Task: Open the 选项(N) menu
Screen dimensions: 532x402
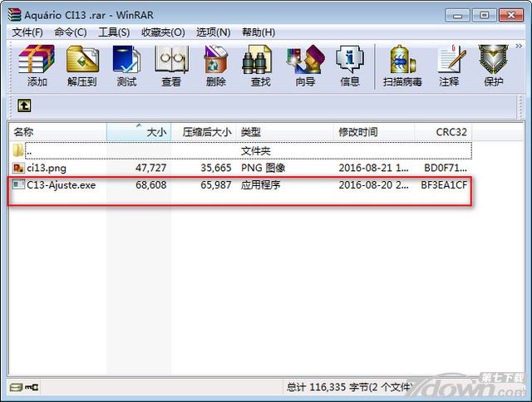Action: [214, 32]
